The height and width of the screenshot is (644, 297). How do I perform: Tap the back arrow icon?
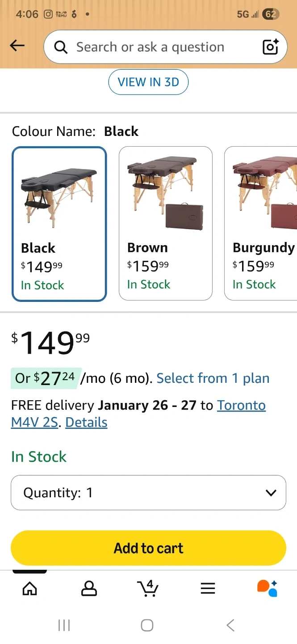pyautogui.click(x=17, y=45)
